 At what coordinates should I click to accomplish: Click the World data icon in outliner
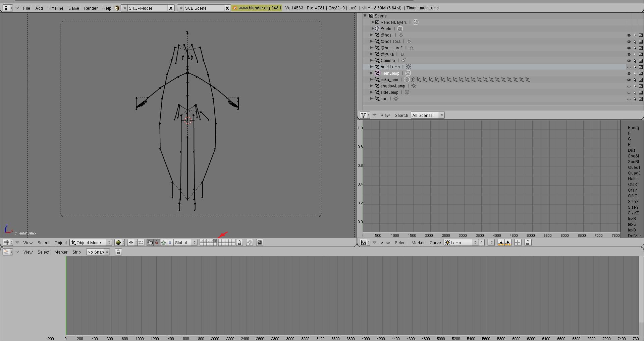click(400, 28)
